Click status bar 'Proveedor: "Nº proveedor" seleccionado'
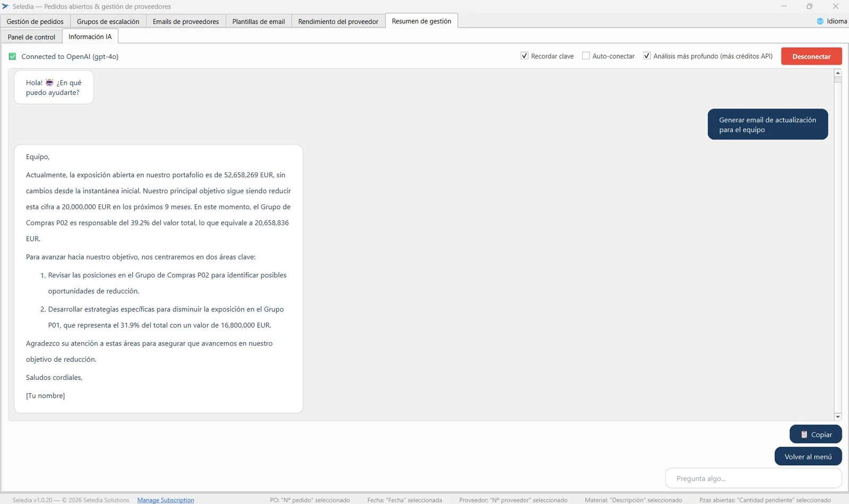The image size is (849, 504). (513, 500)
